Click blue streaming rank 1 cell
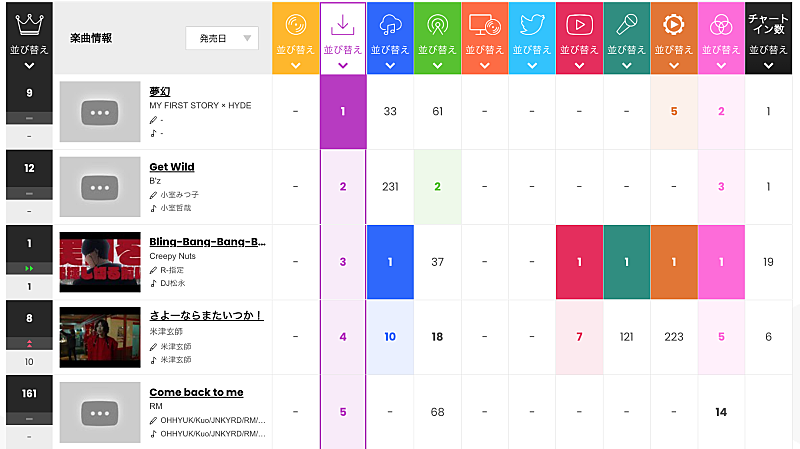 (x=390, y=262)
